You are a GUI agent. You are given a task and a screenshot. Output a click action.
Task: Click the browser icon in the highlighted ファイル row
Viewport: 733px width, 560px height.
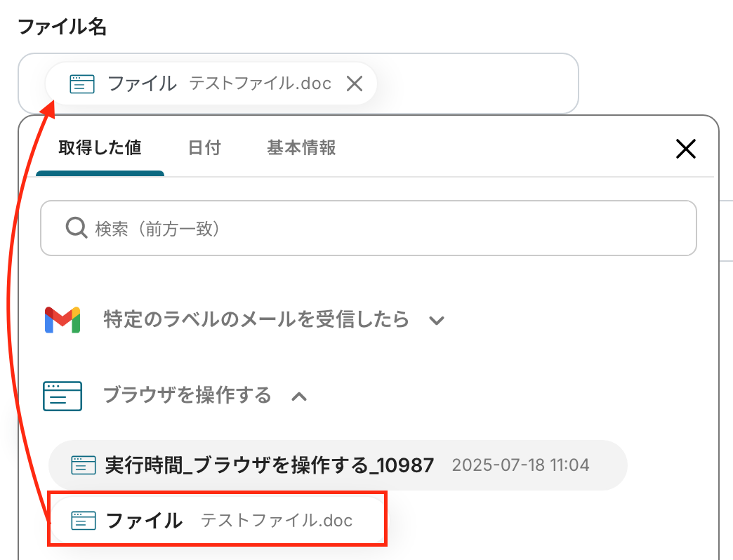[x=83, y=520]
